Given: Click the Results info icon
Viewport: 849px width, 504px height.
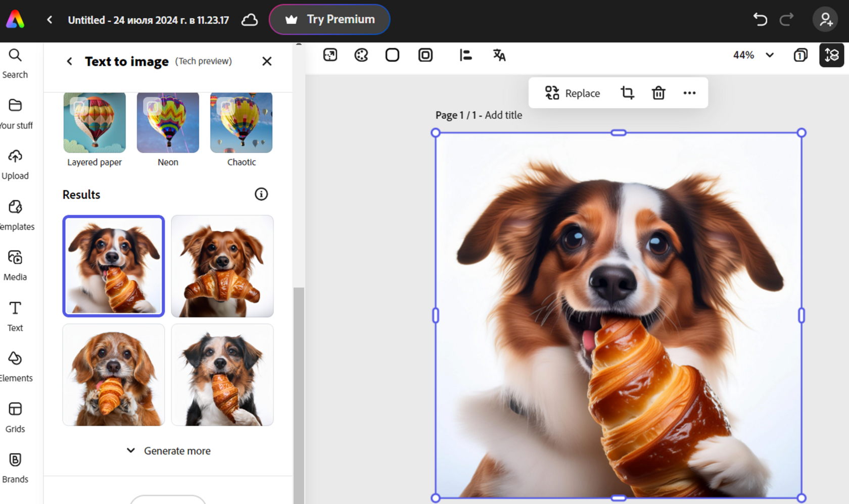Looking at the screenshot, I should pyautogui.click(x=261, y=194).
